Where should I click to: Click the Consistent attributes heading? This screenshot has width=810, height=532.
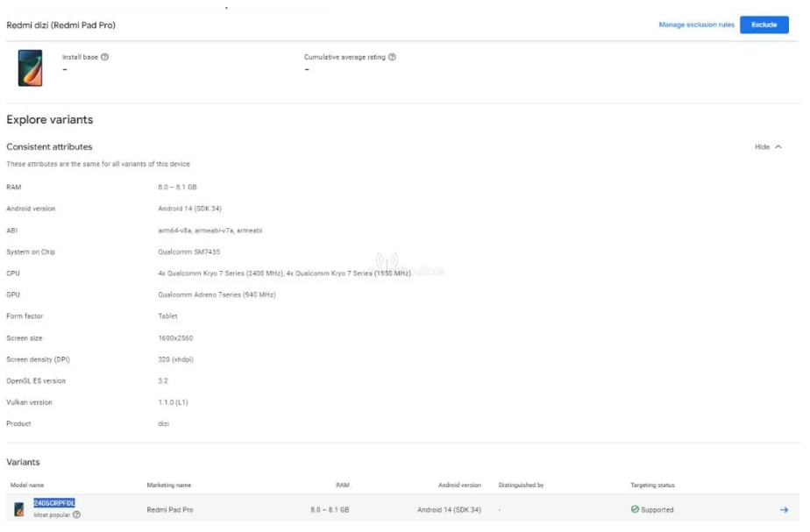tap(50, 146)
